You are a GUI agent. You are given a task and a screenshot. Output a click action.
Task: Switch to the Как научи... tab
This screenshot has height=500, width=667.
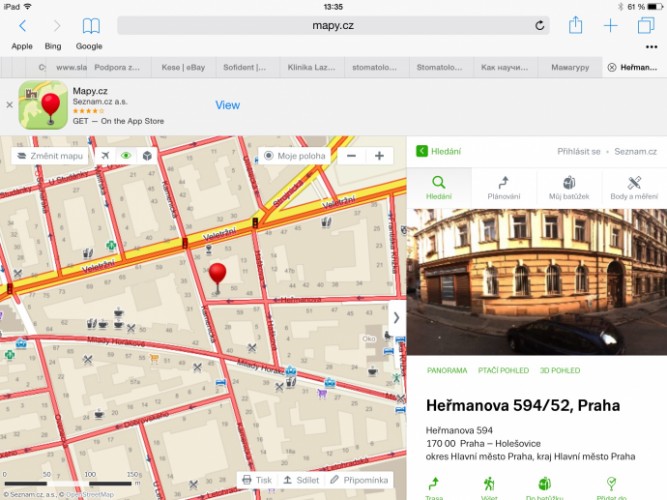pos(505,67)
